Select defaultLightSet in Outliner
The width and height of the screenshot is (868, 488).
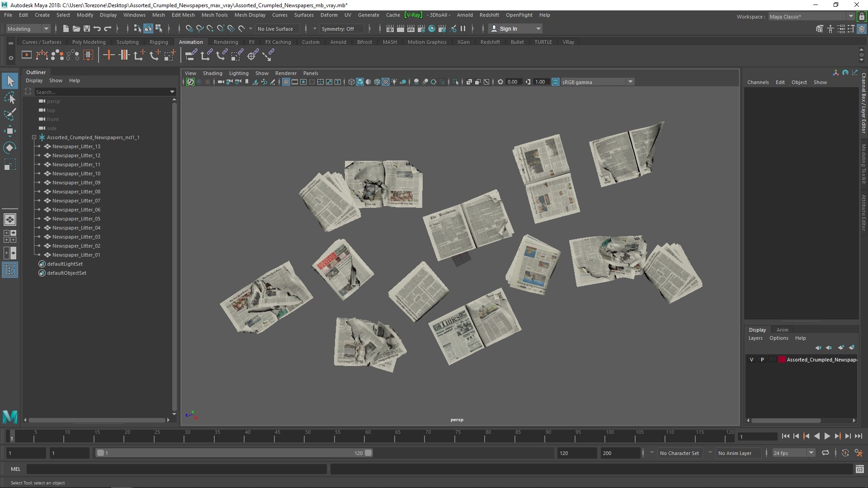pos(65,264)
